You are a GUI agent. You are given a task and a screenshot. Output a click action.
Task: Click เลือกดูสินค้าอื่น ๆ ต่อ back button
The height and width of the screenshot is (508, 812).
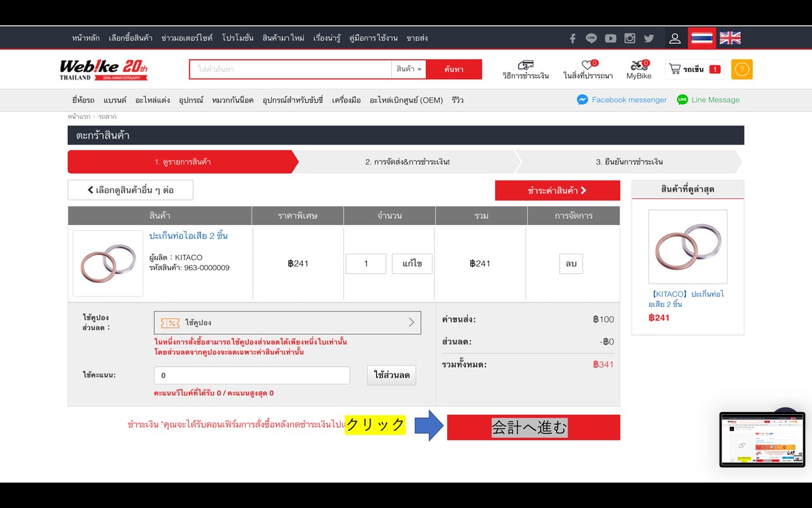130,190
